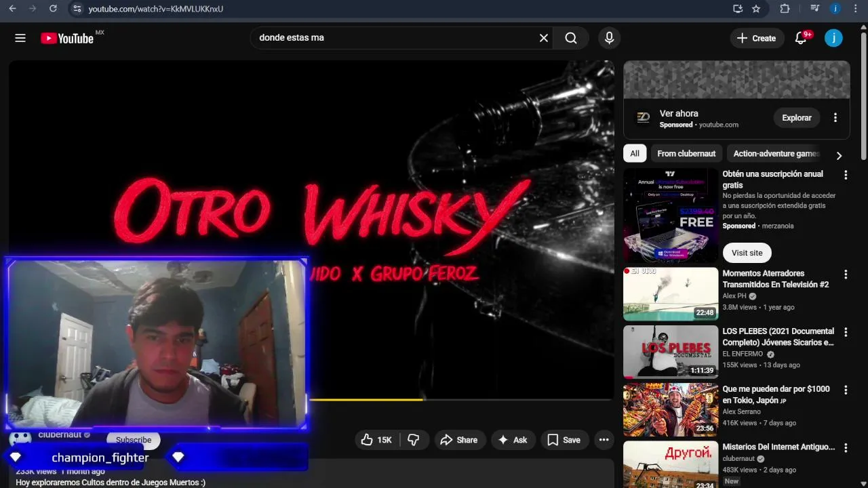Like the video (15K thumbs up)
Image resolution: width=868 pixels, height=488 pixels.
click(377, 440)
